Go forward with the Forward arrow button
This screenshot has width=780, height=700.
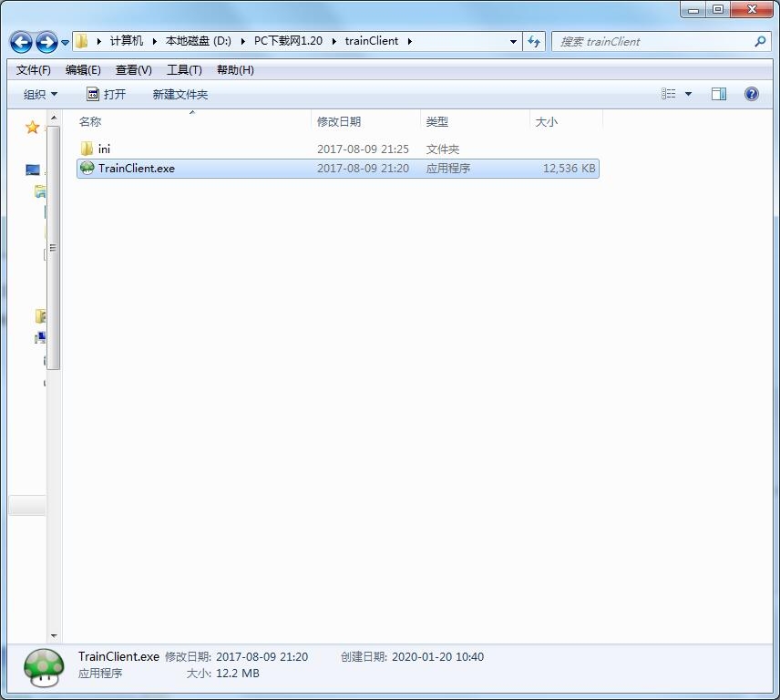[x=46, y=42]
